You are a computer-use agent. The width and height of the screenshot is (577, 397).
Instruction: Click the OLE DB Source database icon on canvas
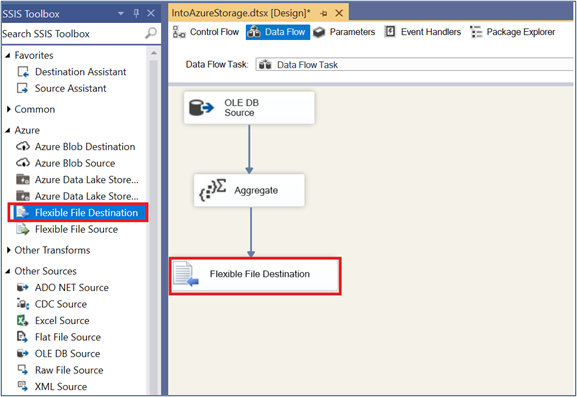coord(201,108)
